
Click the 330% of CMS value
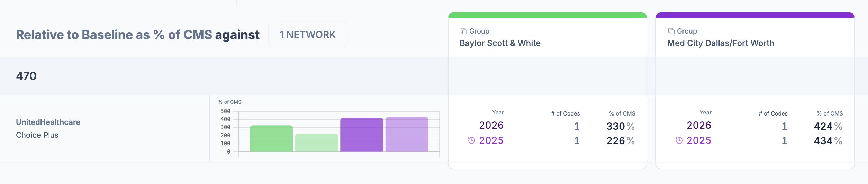click(x=621, y=126)
